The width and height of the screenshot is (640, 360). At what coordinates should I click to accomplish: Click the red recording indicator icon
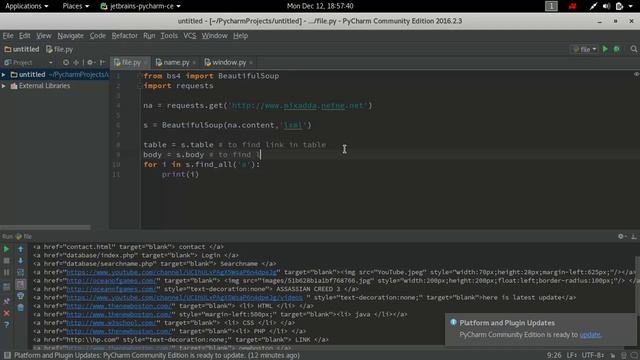[x=572, y=6]
